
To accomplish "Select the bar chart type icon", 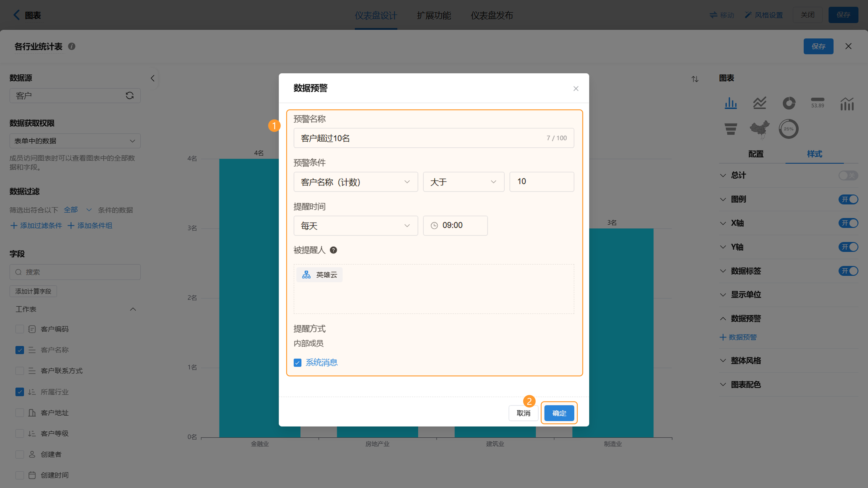I will tap(731, 103).
